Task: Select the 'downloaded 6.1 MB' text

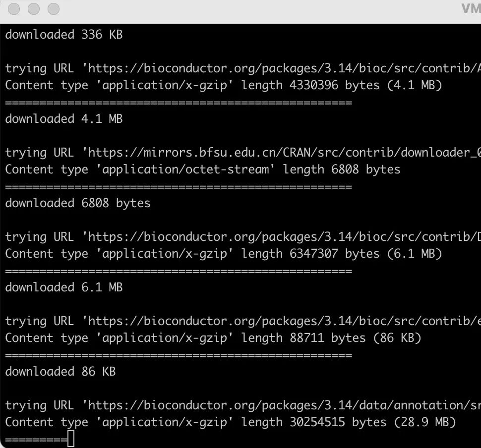Action: coord(64,287)
